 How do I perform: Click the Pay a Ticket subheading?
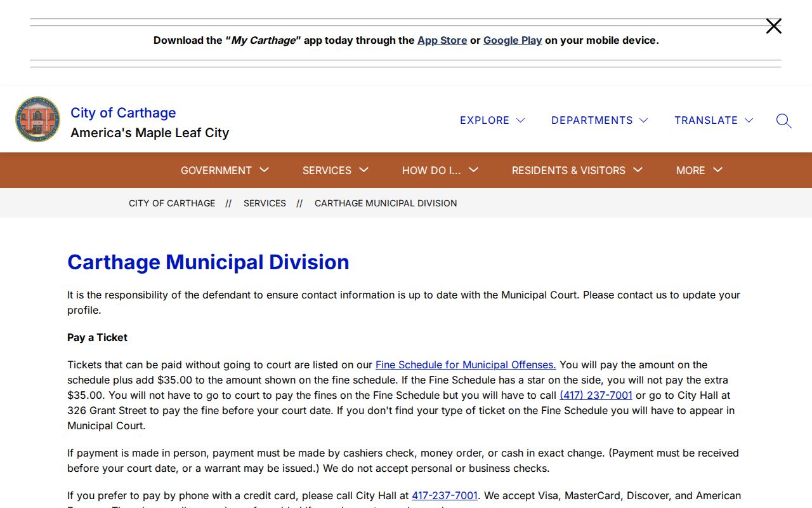tap(97, 337)
